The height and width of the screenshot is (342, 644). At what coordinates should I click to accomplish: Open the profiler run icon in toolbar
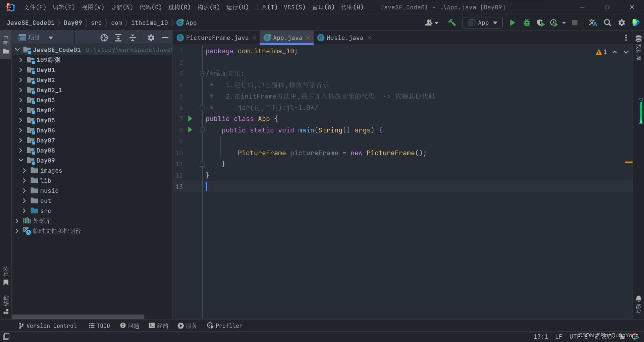(554, 22)
